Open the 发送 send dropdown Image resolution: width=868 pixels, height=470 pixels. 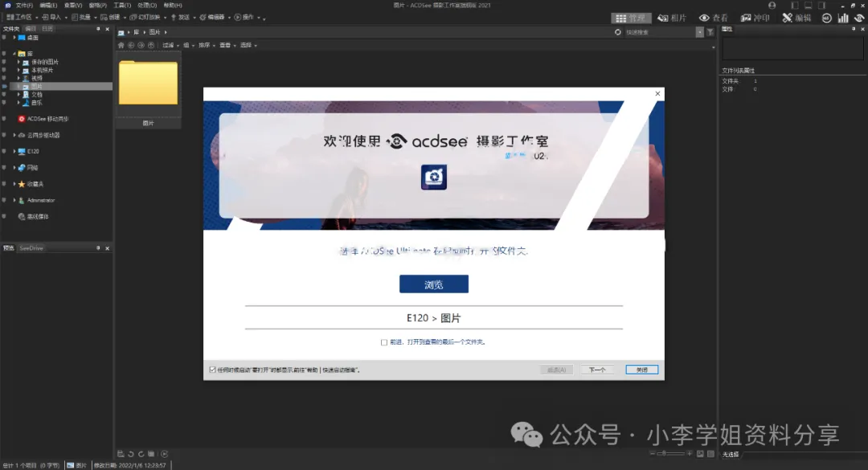(182, 17)
